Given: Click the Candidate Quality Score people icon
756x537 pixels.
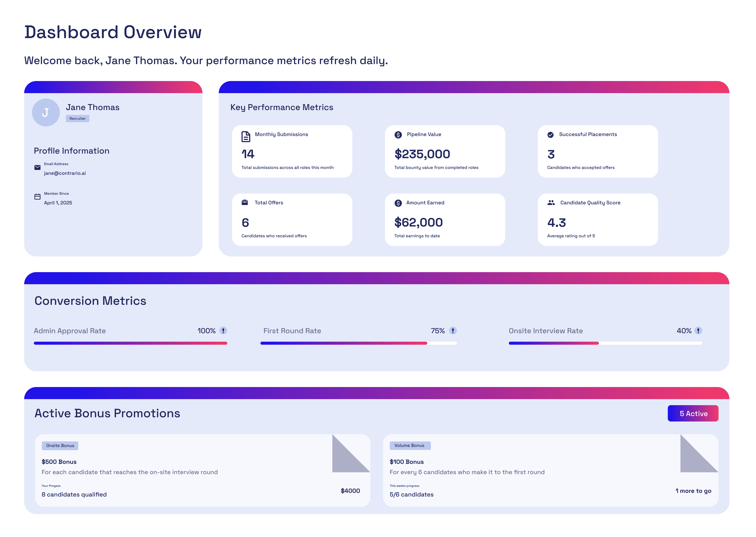Looking at the screenshot, I should [x=551, y=202].
